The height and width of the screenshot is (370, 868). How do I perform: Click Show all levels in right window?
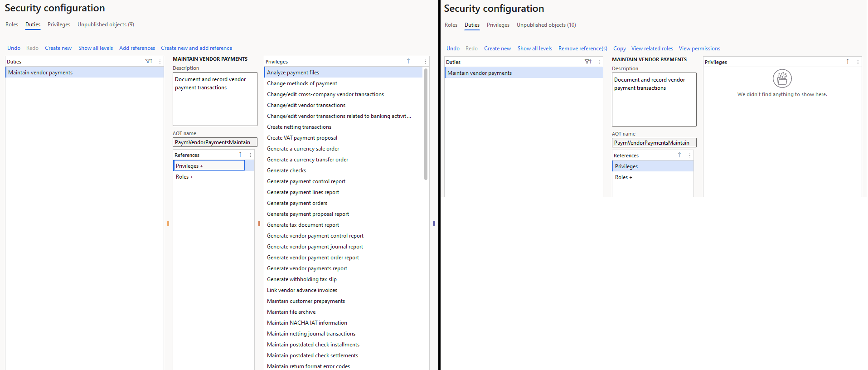point(535,49)
